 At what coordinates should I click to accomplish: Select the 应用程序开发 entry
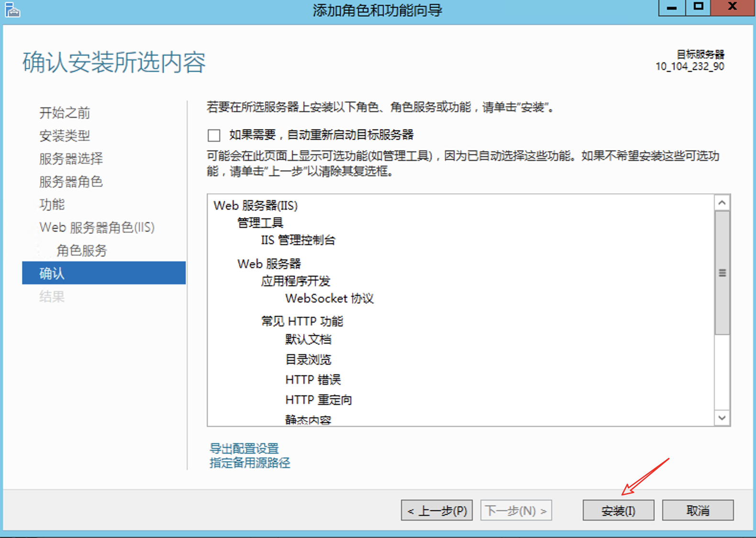(x=296, y=281)
